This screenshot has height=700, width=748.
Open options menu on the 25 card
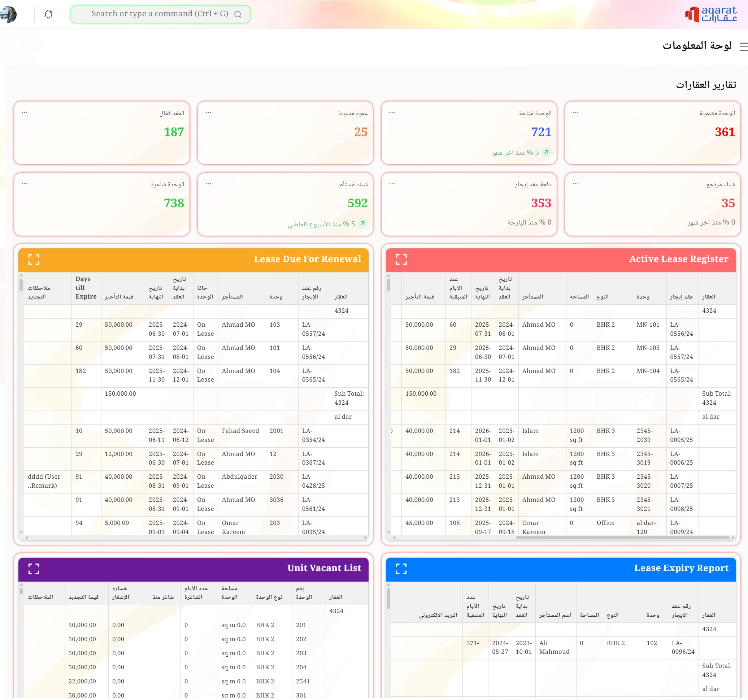[208, 113]
